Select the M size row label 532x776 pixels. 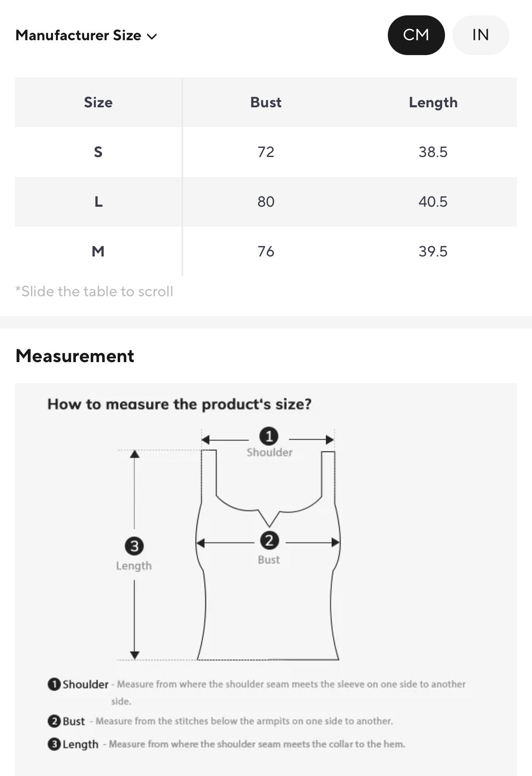(98, 251)
